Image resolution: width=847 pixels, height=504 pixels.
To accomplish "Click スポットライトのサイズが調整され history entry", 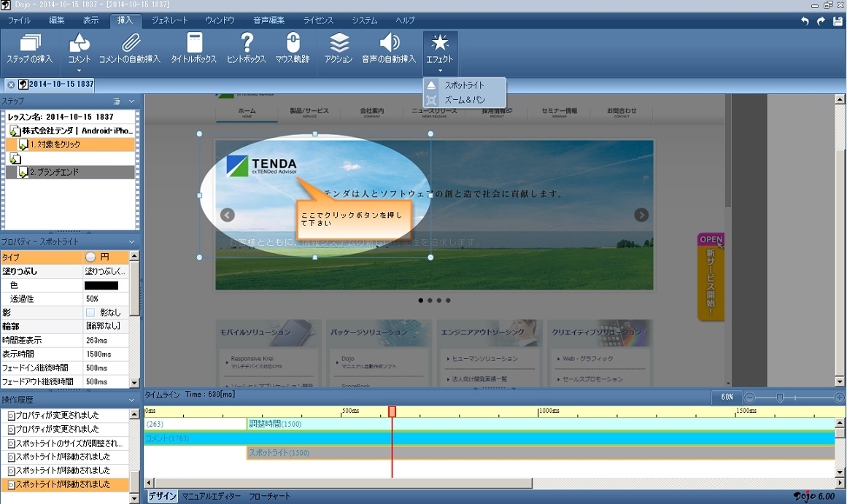I will [x=65, y=443].
